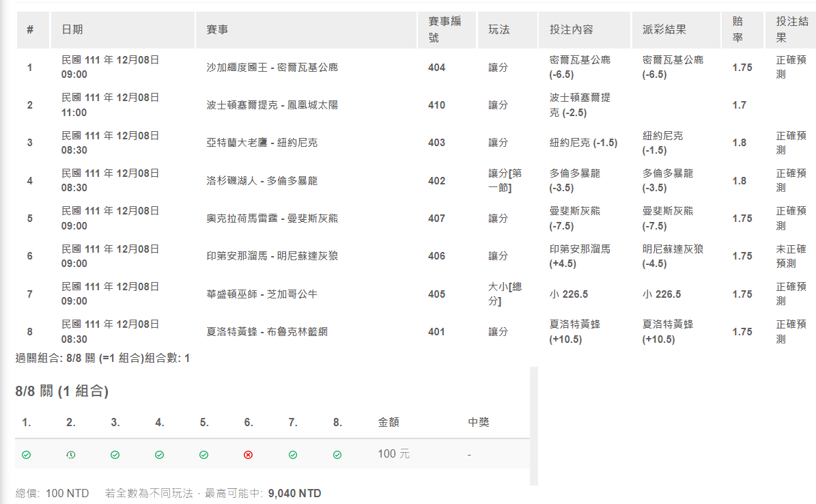Screen dimensions: 816x504
Task: Click event number 401
Action: (x=436, y=332)
